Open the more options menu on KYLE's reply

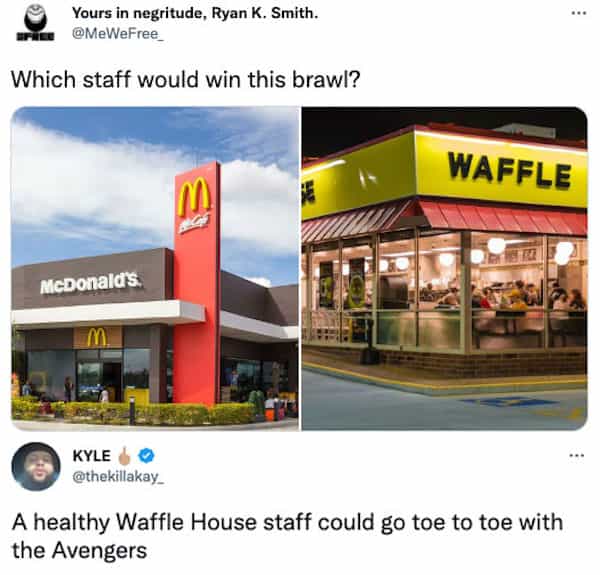[577, 456]
